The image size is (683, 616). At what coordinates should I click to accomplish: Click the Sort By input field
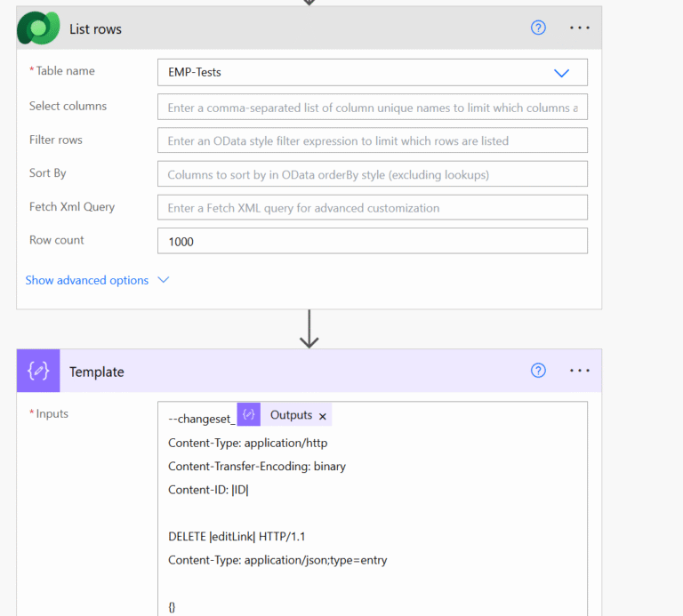point(372,173)
